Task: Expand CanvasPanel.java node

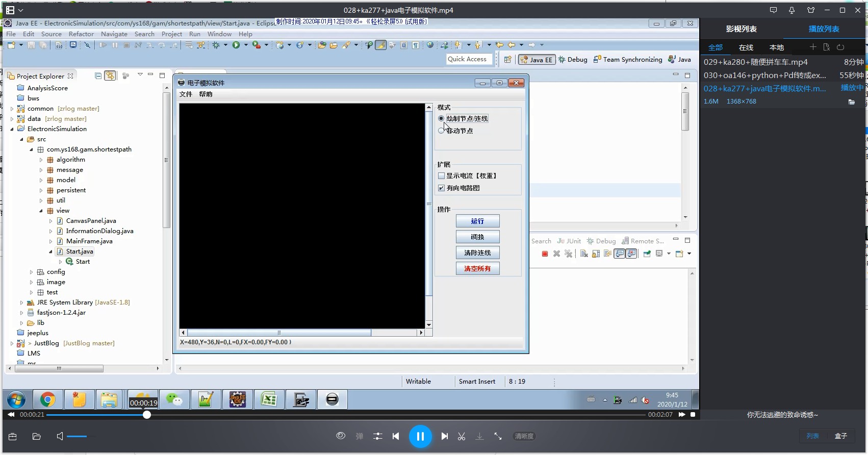Action: tap(50, 221)
